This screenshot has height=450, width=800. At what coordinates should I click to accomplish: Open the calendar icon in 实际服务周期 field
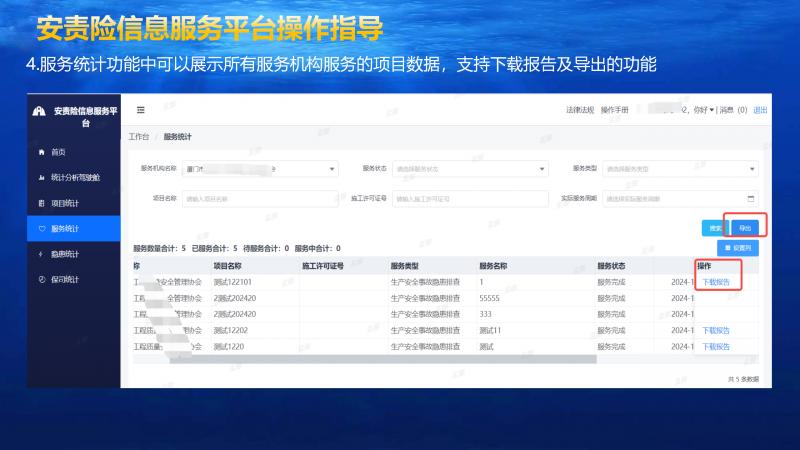coord(751,199)
